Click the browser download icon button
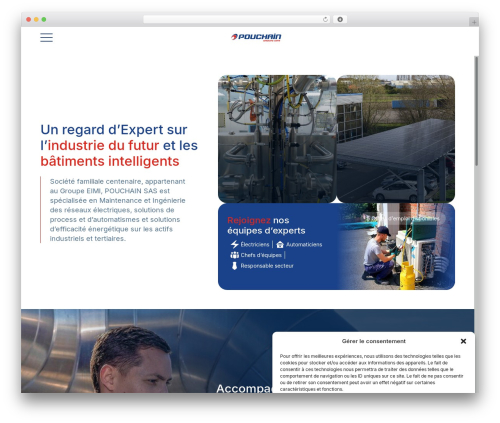 pos(340,19)
